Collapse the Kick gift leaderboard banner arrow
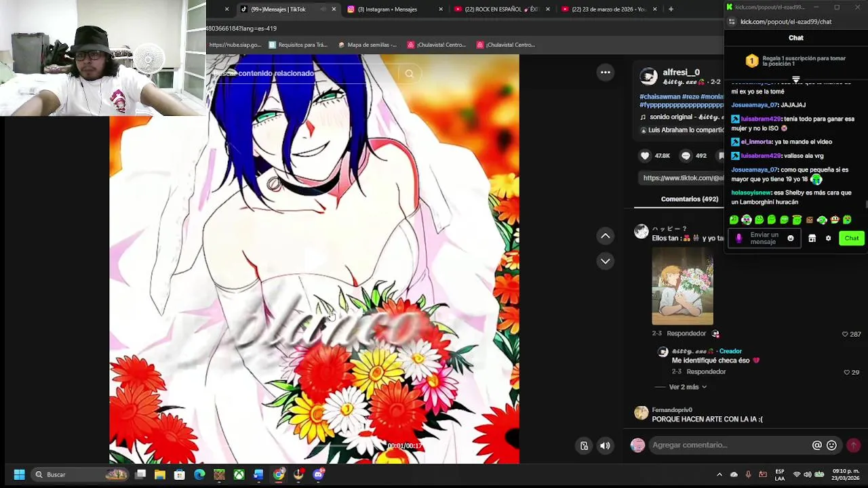This screenshot has height=488, width=868. pyautogui.click(x=796, y=79)
